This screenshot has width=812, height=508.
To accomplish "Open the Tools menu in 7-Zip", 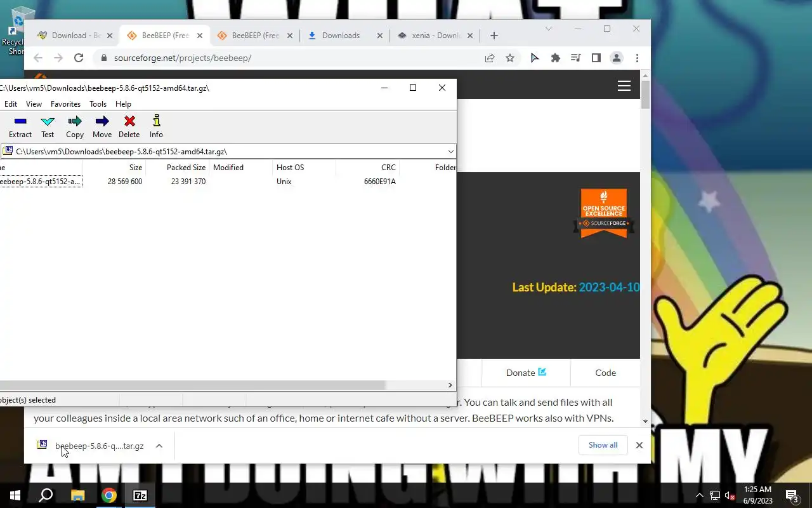I will point(98,104).
